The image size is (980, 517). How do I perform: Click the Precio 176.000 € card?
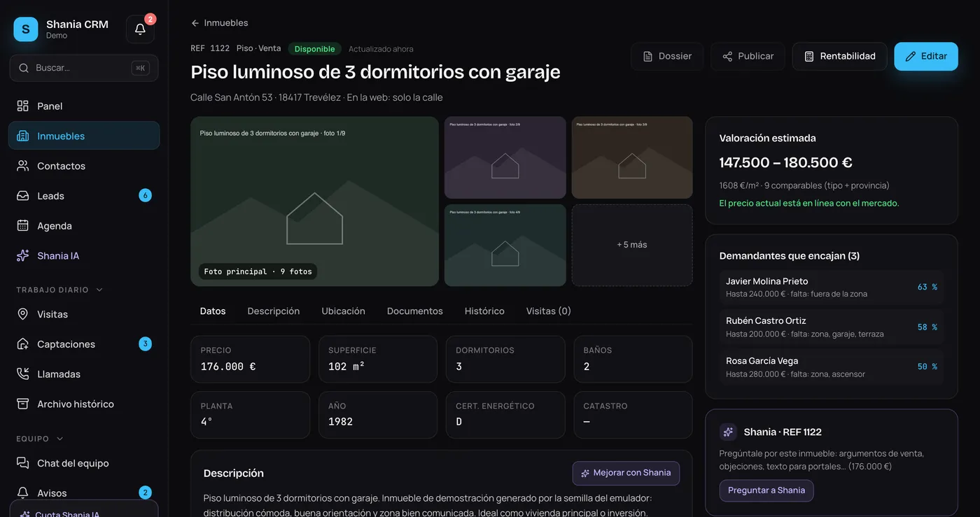pos(251,359)
